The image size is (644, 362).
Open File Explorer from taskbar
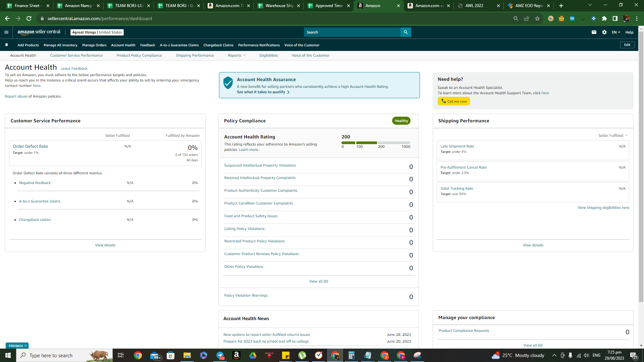tap(187, 355)
